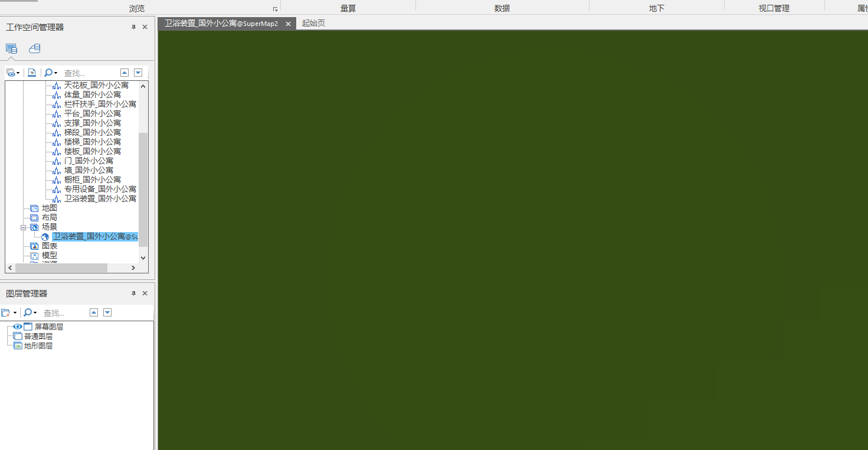Switch to the workspace tree view icon
The height and width of the screenshot is (450, 868).
pyautogui.click(x=11, y=48)
